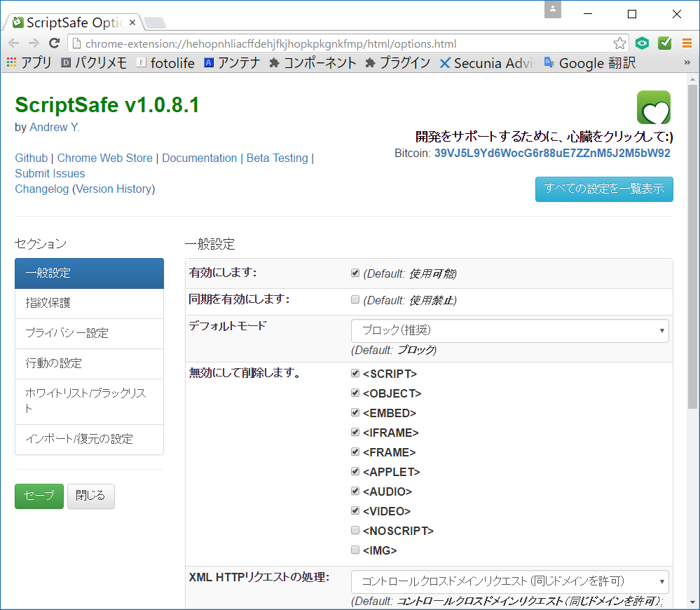Open the Chrome Web Store link

104,158
